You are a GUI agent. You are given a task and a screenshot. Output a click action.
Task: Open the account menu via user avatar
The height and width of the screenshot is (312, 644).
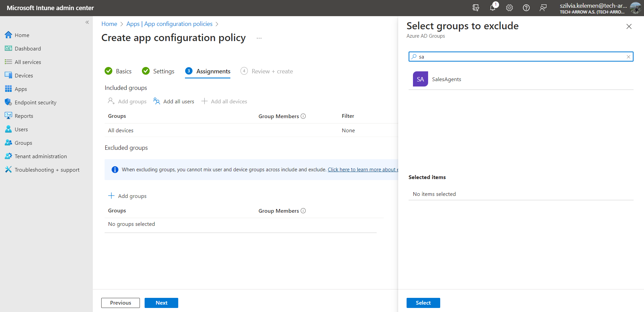pyautogui.click(x=635, y=8)
